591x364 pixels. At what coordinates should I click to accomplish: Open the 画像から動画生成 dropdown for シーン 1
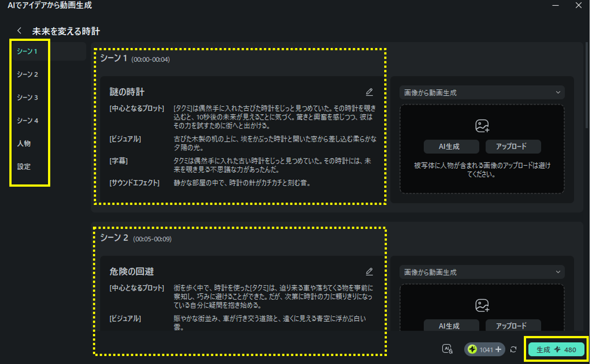click(482, 92)
